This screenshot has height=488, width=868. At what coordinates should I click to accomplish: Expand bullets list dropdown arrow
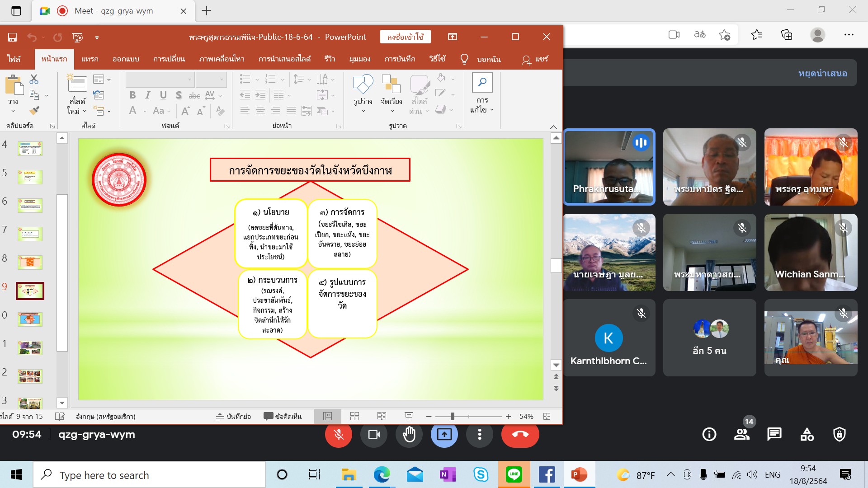(x=257, y=80)
